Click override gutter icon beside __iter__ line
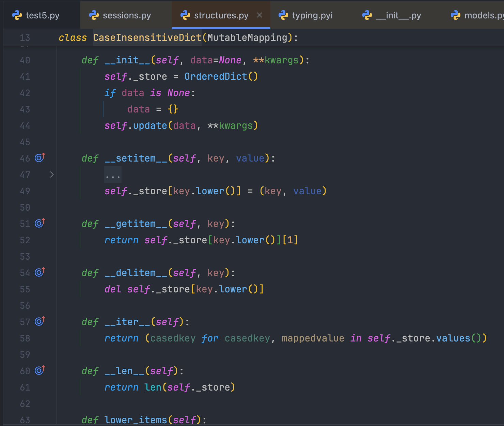504x426 pixels. click(40, 321)
